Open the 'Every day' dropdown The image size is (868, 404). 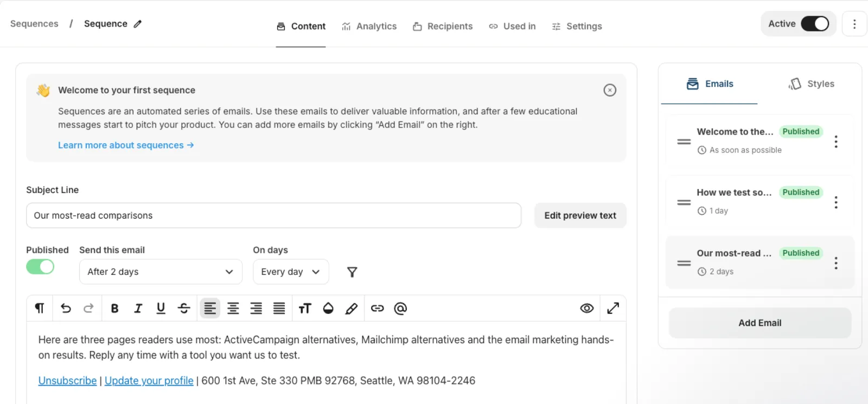[291, 272]
